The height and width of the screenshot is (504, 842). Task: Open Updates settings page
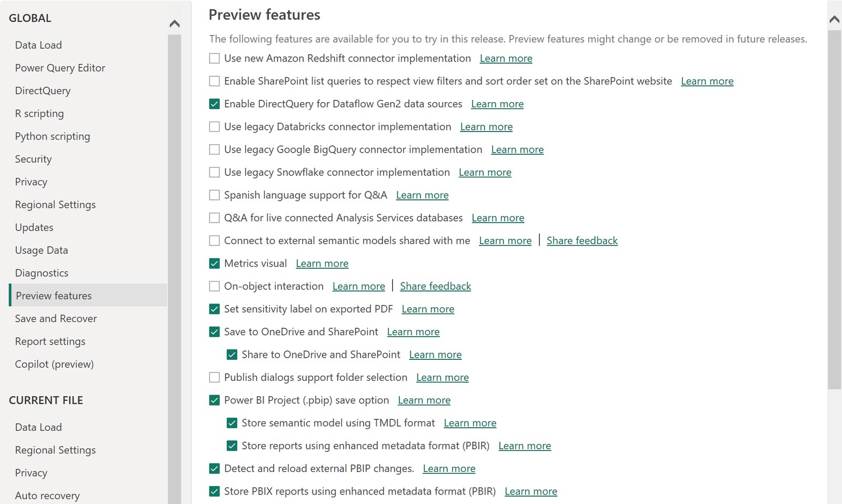(x=34, y=227)
